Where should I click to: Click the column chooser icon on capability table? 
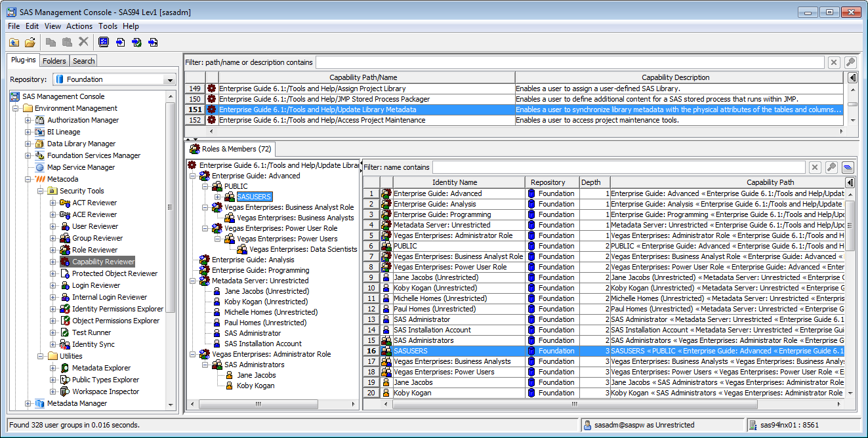pyautogui.click(x=852, y=77)
